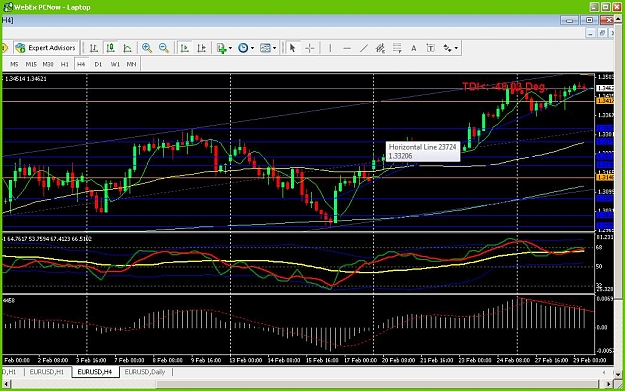
Task: Click the Horizontal Line 23724 tooltip
Action: pos(423,151)
